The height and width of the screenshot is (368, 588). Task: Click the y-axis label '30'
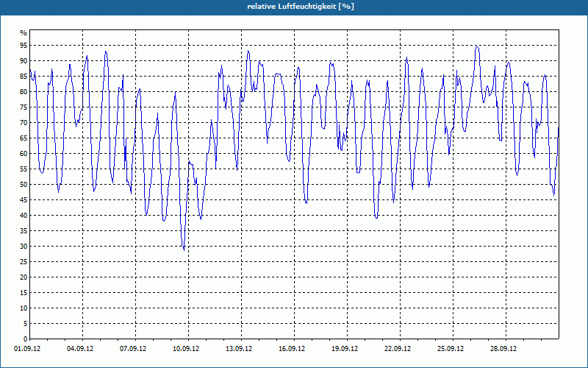(x=24, y=247)
